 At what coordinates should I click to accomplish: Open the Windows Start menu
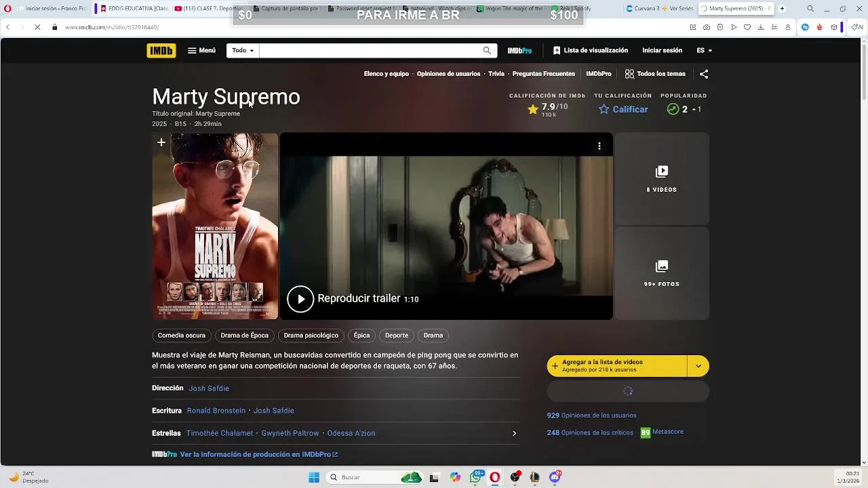[x=314, y=477]
